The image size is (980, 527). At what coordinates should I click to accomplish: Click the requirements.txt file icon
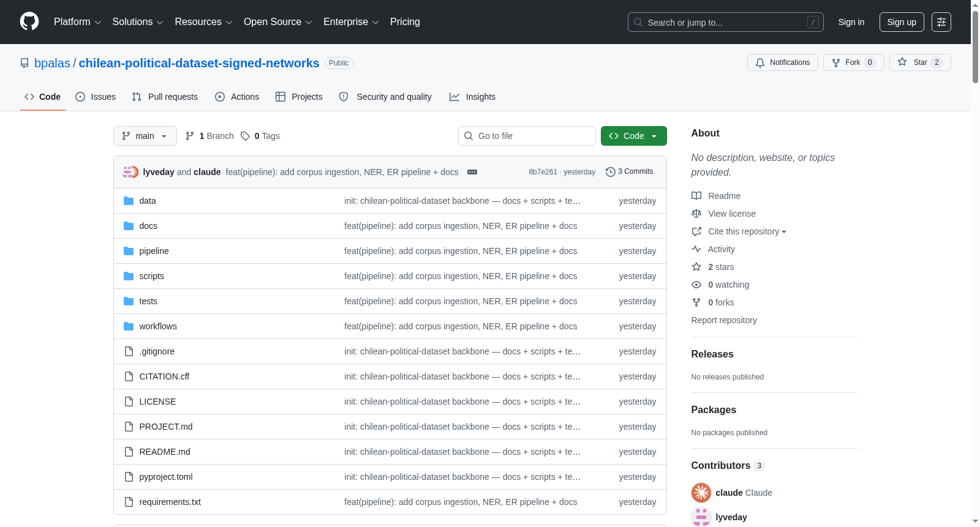(129, 502)
